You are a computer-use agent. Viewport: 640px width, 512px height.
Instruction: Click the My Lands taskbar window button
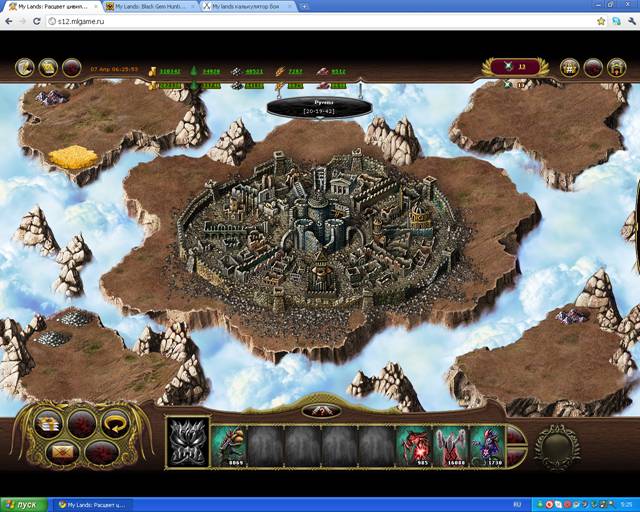(95, 505)
